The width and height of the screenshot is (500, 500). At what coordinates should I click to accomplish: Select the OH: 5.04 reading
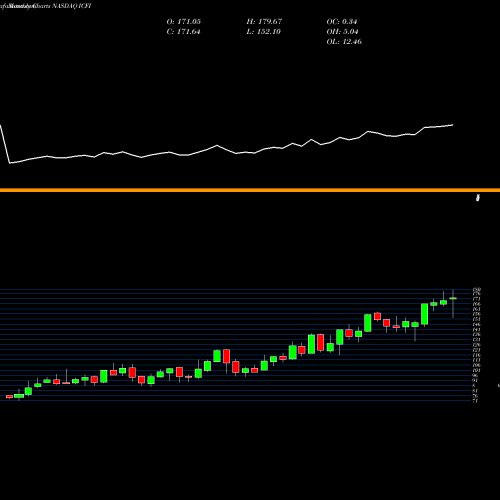pyautogui.click(x=342, y=32)
